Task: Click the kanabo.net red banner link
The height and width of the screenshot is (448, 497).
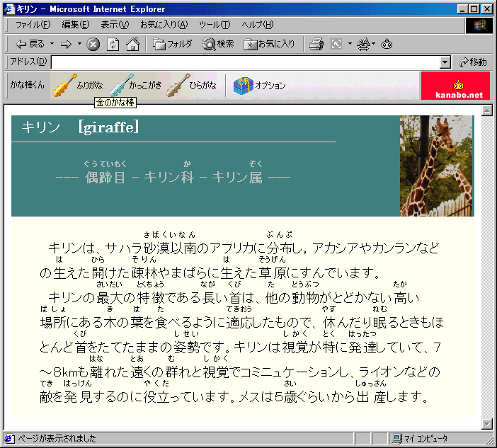Action: pyautogui.click(x=455, y=86)
